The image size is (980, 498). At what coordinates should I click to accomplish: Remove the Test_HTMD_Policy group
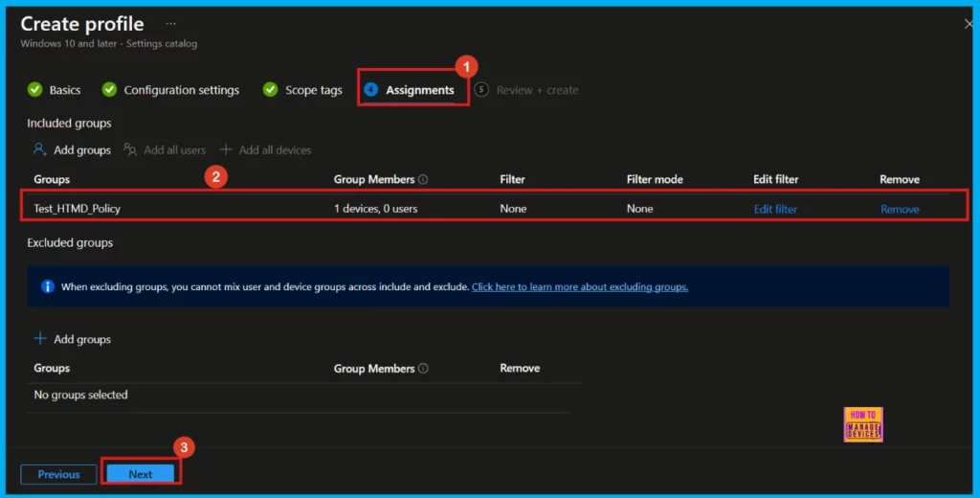(900, 209)
